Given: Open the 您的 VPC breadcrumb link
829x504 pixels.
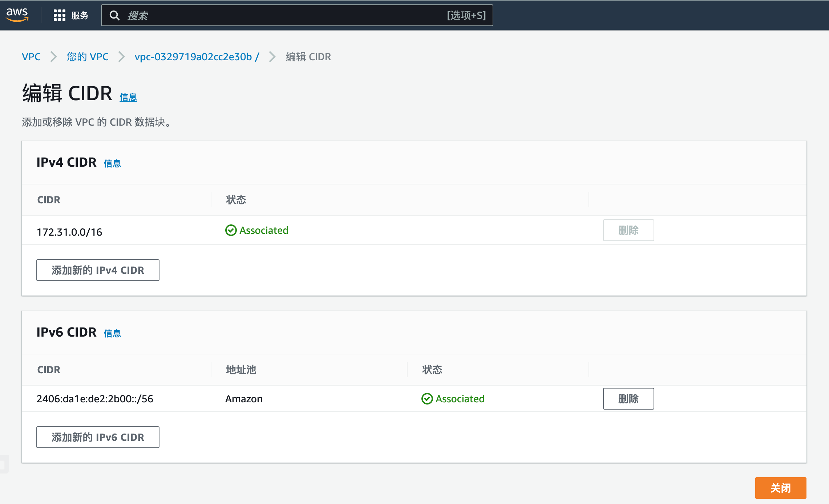Looking at the screenshot, I should (88, 57).
